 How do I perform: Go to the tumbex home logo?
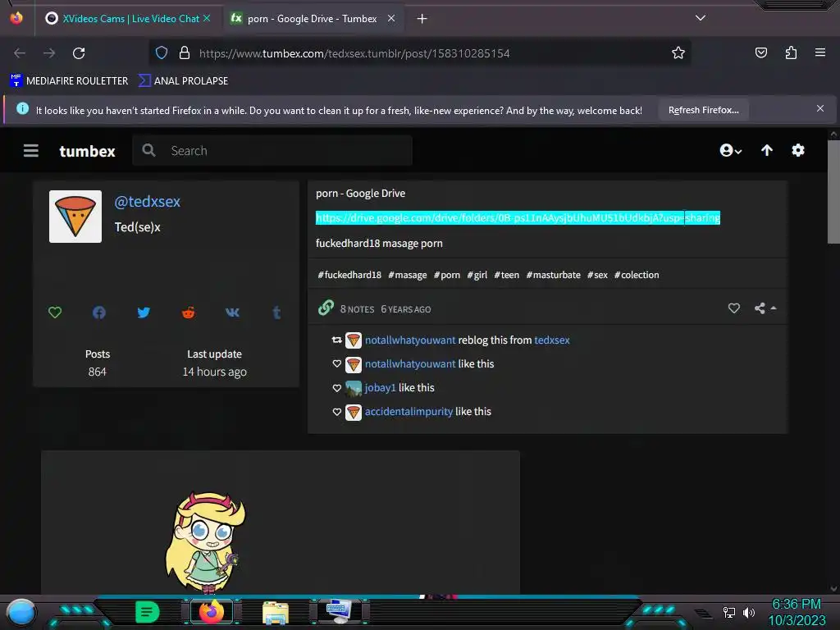tap(87, 152)
